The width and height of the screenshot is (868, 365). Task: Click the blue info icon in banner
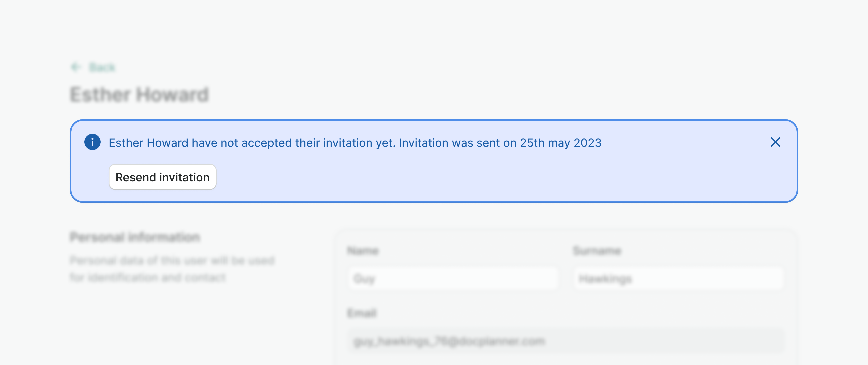(x=92, y=142)
